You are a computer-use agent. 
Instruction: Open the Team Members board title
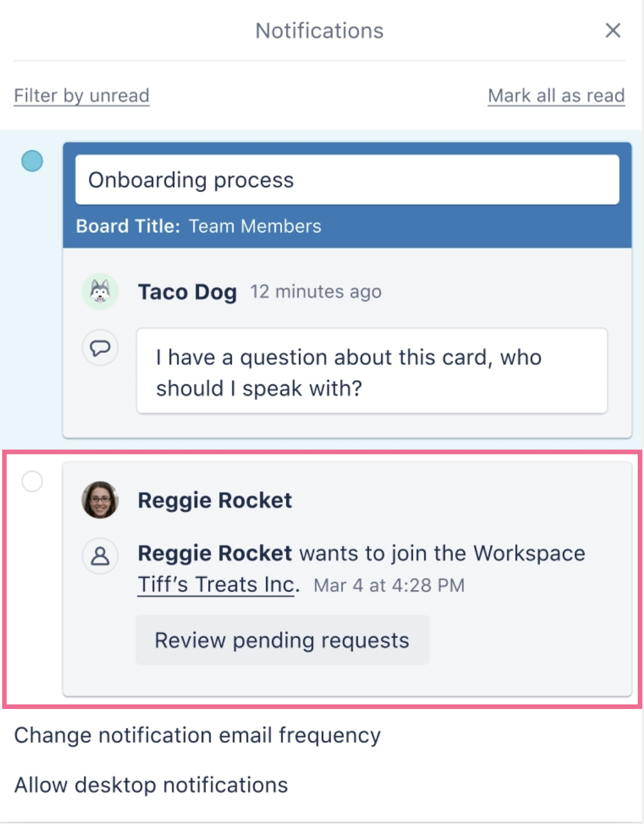click(255, 226)
